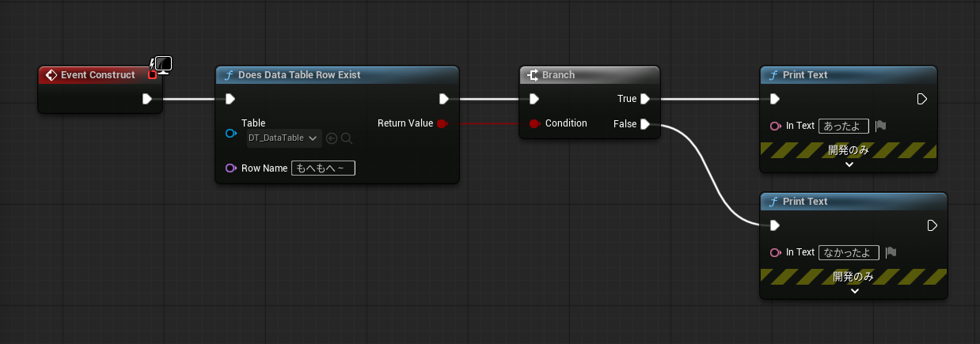Click the In Text field containing あったよ
Screen dimensions: 980x344
[x=844, y=126]
